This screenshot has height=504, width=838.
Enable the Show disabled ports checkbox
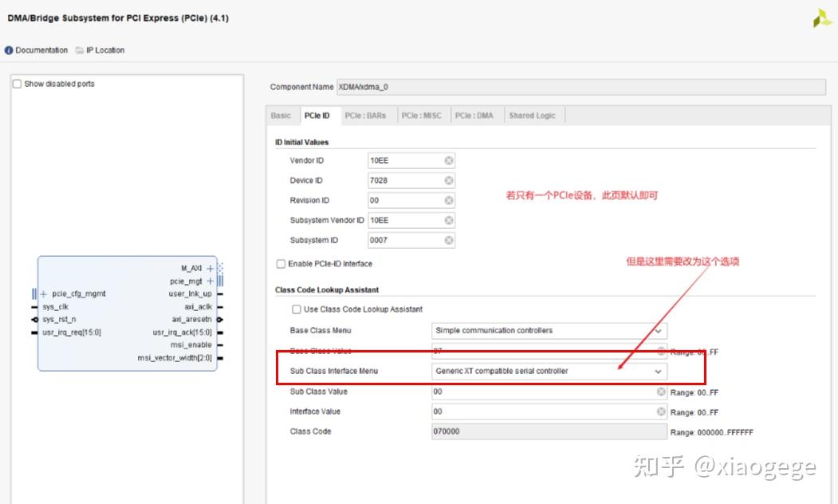click(17, 83)
